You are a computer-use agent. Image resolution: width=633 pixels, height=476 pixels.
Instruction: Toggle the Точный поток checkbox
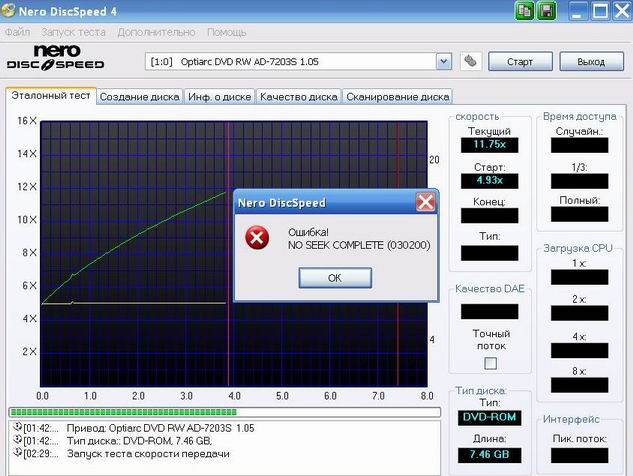[490, 363]
